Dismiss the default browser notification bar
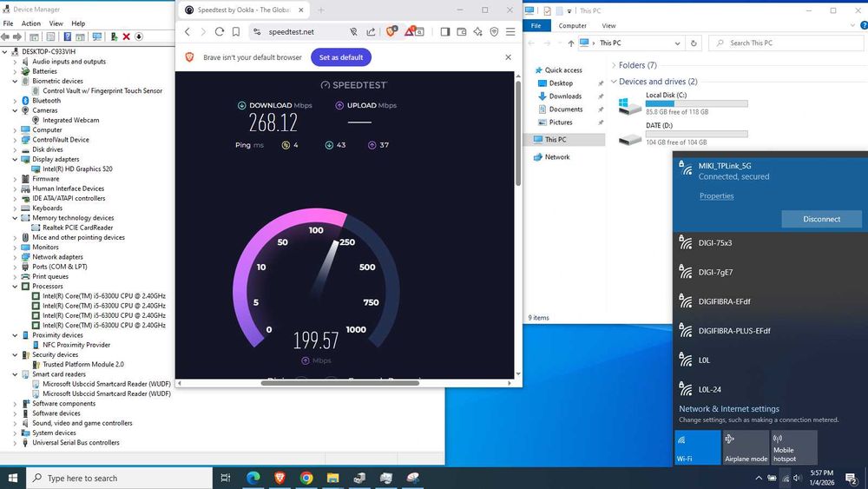 tap(508, 57)
